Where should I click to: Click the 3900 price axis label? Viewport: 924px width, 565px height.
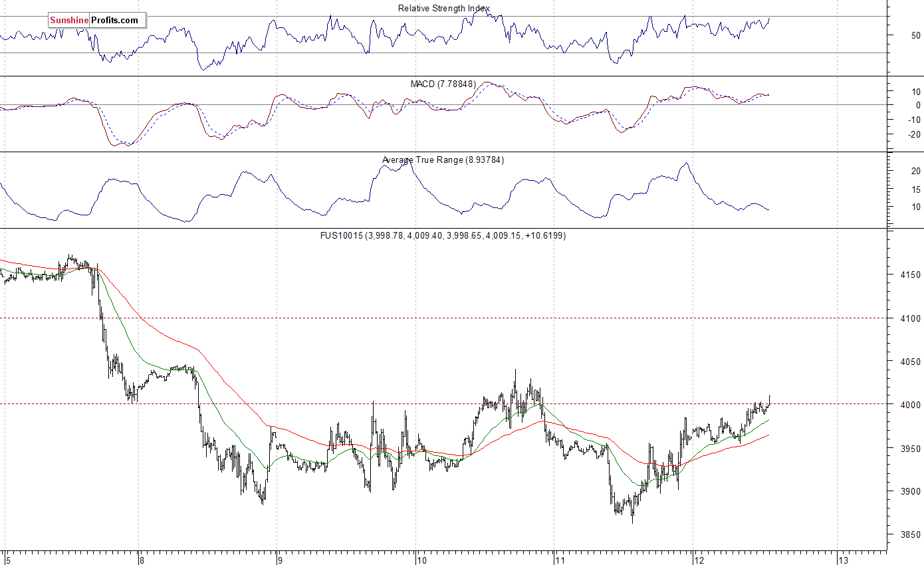click(910, 491)
